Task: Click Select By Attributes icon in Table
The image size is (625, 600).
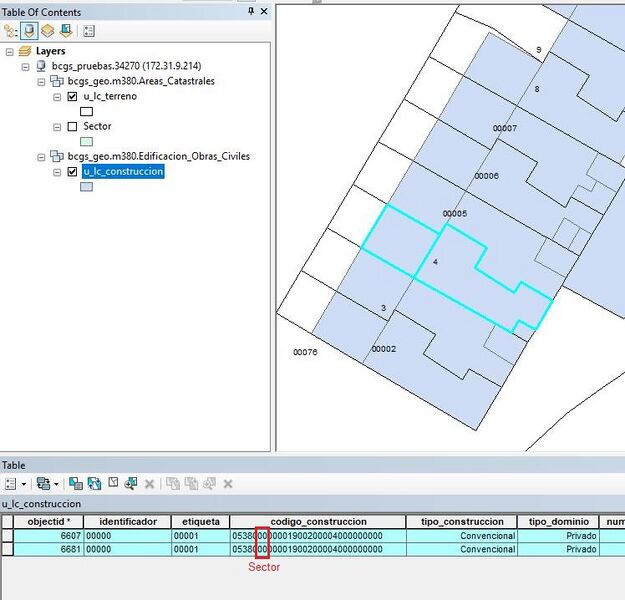Action: click(76, 484)
